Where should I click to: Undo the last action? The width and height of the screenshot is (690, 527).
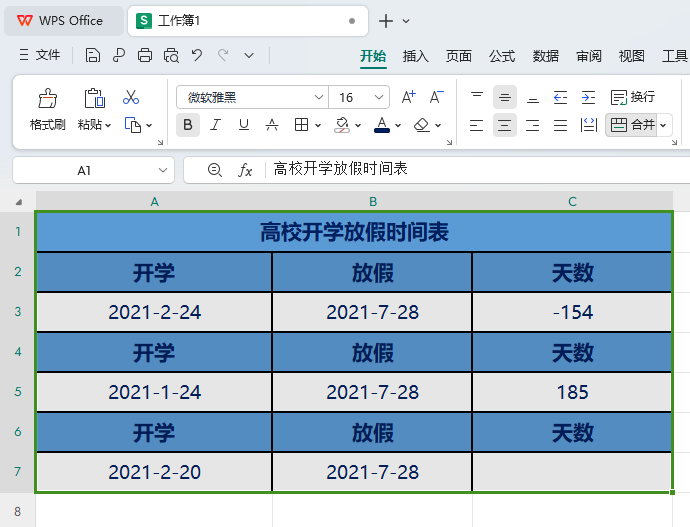pos(197,55)
